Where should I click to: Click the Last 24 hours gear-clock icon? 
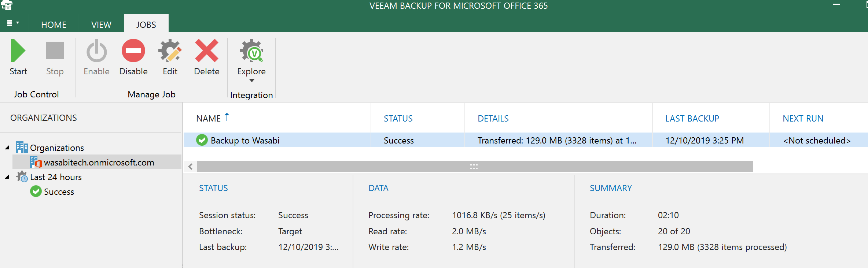tap(22, 177)
